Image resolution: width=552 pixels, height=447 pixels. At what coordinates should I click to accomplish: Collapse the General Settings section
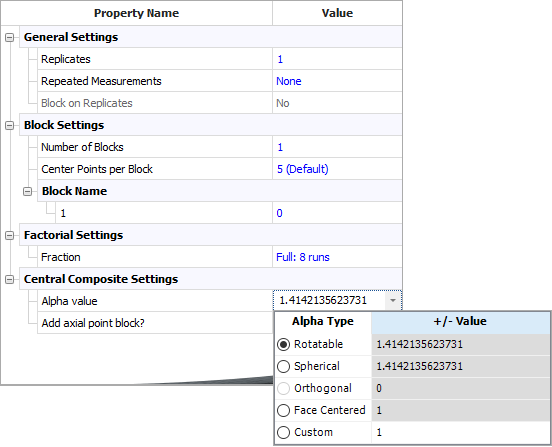pos(10,37)
